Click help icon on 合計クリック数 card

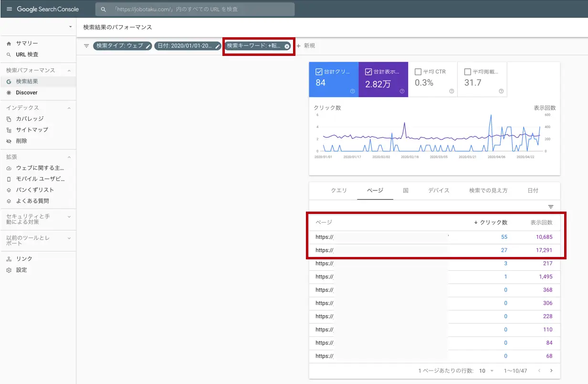point(352,91)
